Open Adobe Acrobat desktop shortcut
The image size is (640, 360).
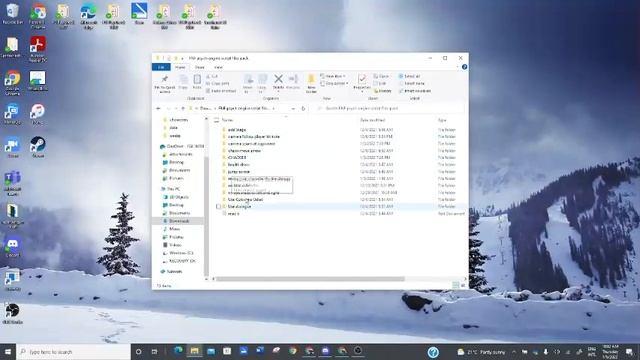(38, 49)
